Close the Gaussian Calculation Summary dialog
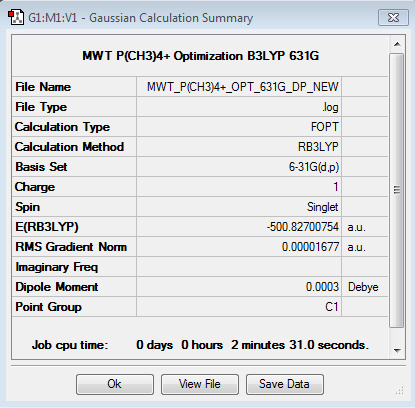 [393, 17]
